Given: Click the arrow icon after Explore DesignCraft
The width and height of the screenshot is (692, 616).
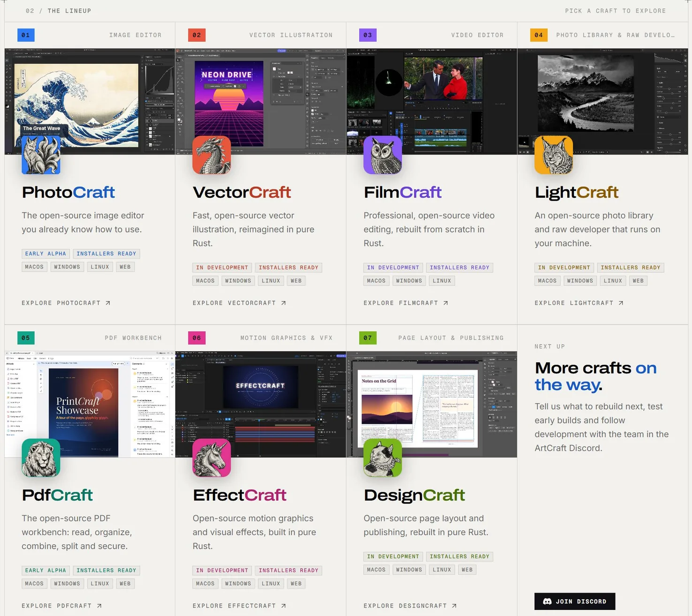Looking at the screenshot, I should (x=454, y=606).
